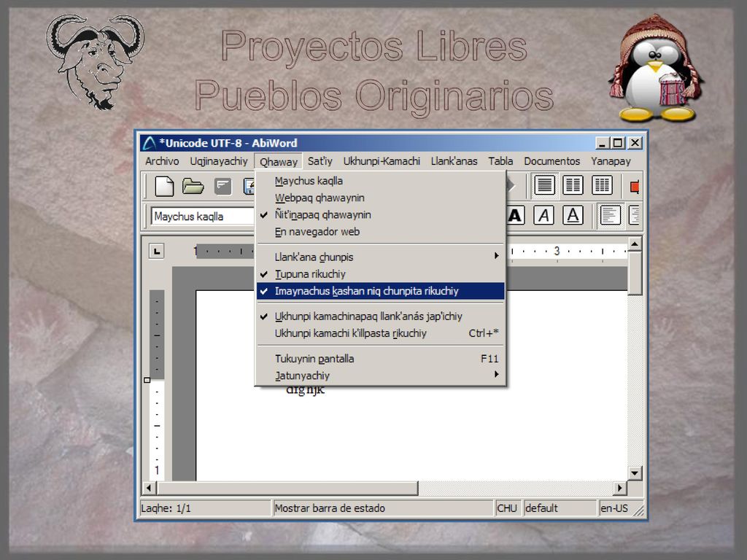Toggle Ukhunpi kamachinapaq llank'anás jap'ichiy

click(x=380, y=316)
